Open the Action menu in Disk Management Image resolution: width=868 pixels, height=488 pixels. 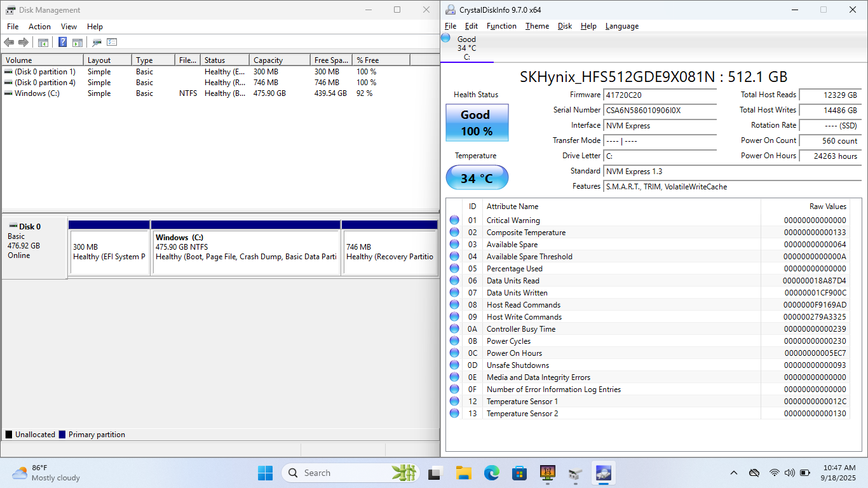(x=39, y=27)
